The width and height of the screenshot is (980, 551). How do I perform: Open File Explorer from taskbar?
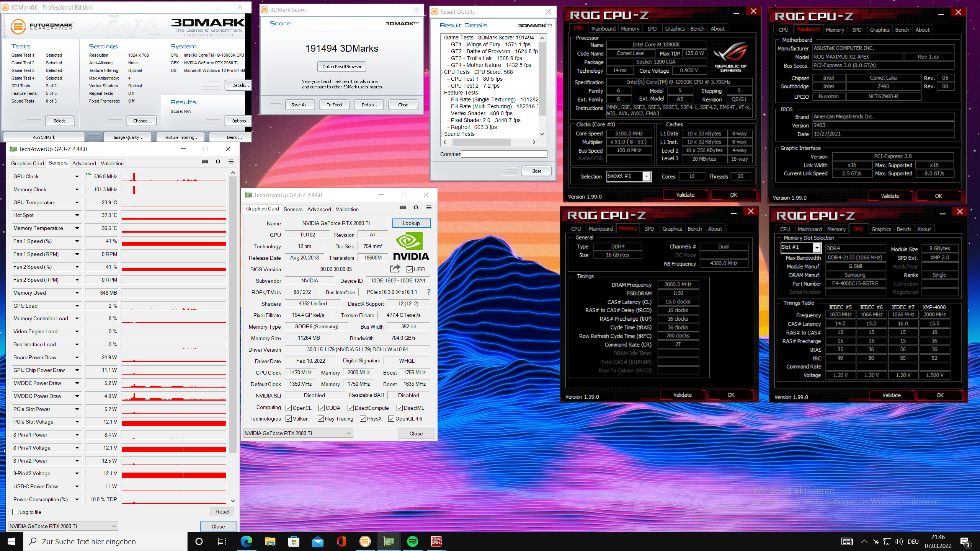coord(270,541)
